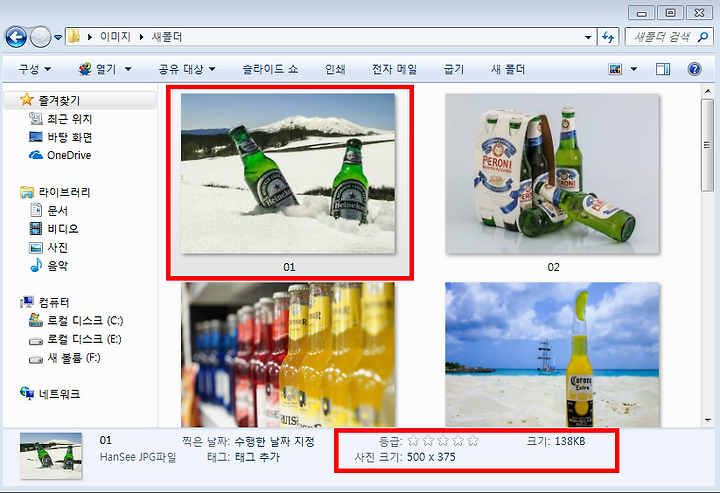
Task: Click 굽기 in the toolbar
Action: 454,69
